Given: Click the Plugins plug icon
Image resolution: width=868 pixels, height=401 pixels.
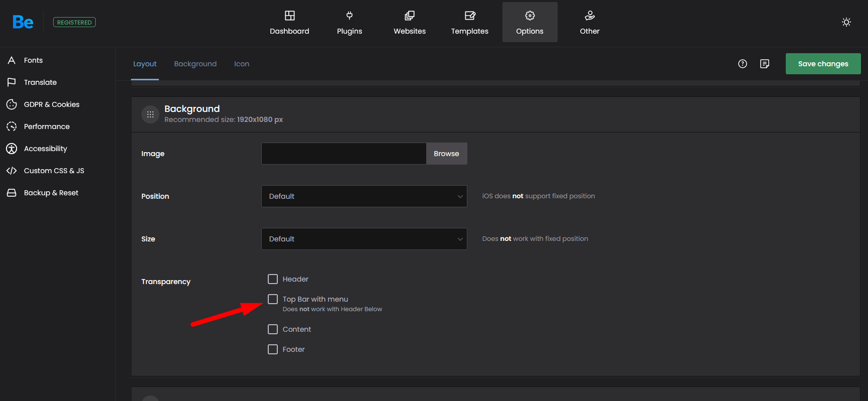Looking at the screenshot, I should tap(350, 16).
